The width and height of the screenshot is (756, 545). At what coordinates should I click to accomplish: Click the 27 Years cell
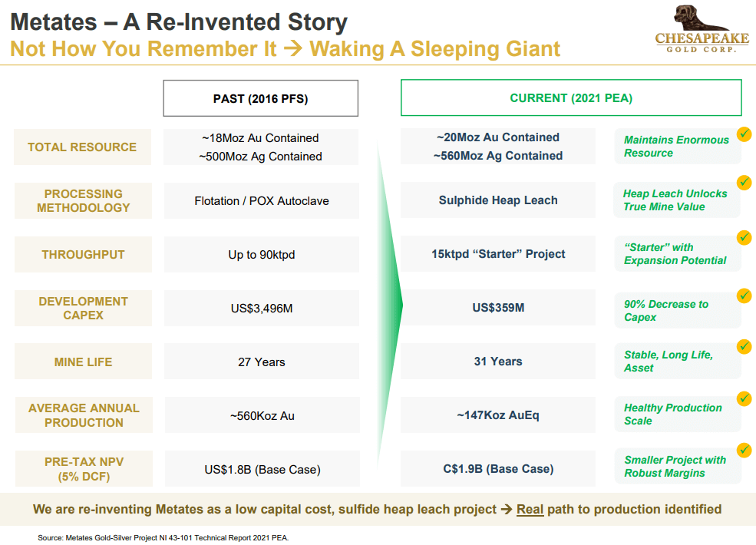(x=261, y=362)
